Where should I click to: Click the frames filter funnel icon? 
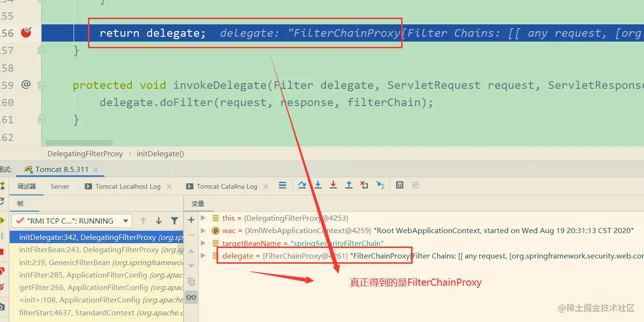pyautogui.click(x=175, y=221)
